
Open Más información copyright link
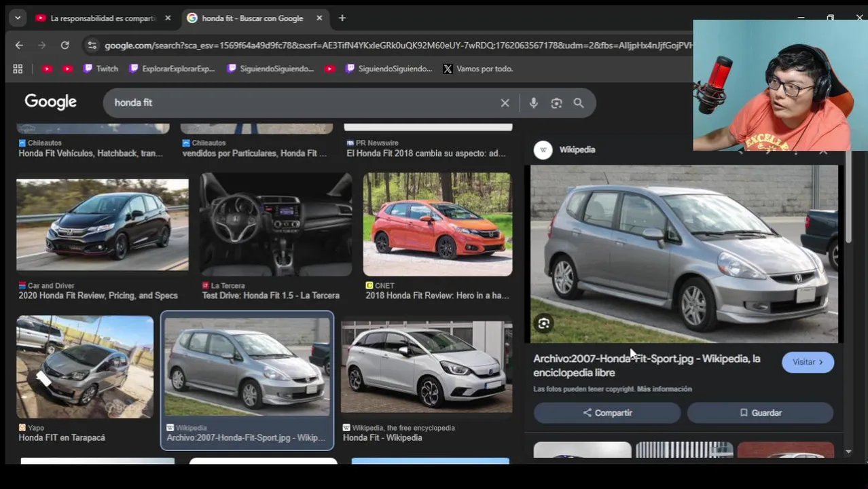click(x=664, y=389)
